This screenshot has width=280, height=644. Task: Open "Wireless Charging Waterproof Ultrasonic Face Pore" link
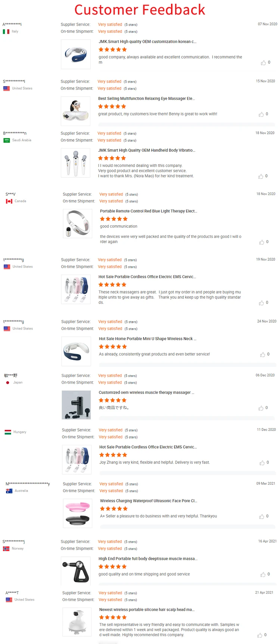pyautogui.click(x=148, y=501)
